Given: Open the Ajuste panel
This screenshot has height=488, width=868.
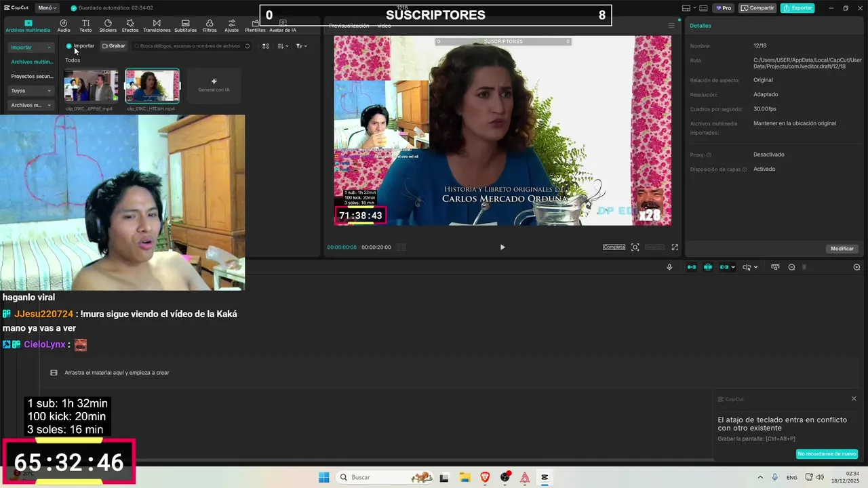Looking at the screenshot, I should point(232,26).
